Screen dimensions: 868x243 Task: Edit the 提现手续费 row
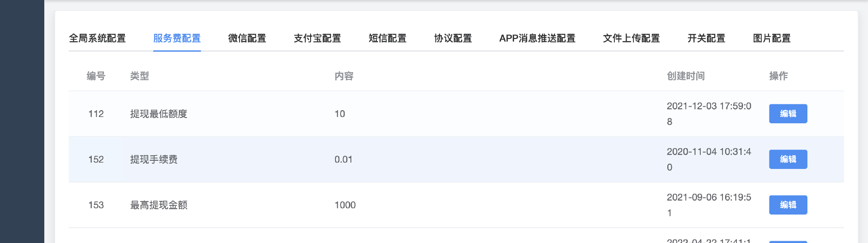[788, 159]
